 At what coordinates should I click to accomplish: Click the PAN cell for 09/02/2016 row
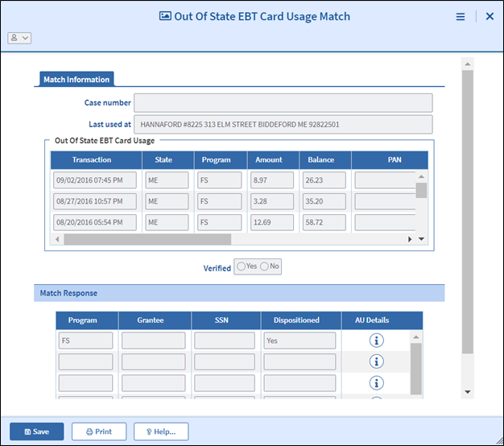pyautogui.click(x=385, y=180)
